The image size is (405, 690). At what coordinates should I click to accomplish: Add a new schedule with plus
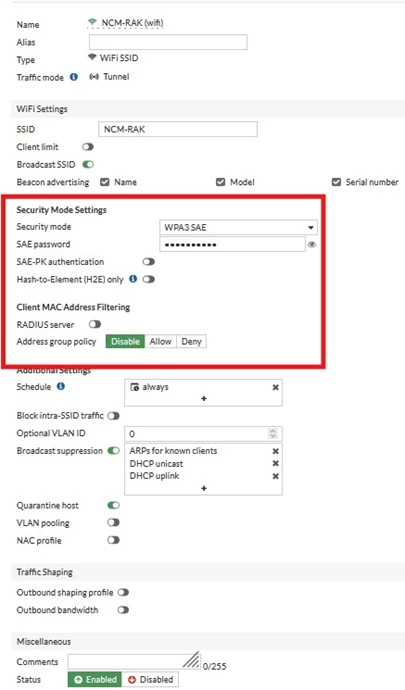tap(203, 399)
